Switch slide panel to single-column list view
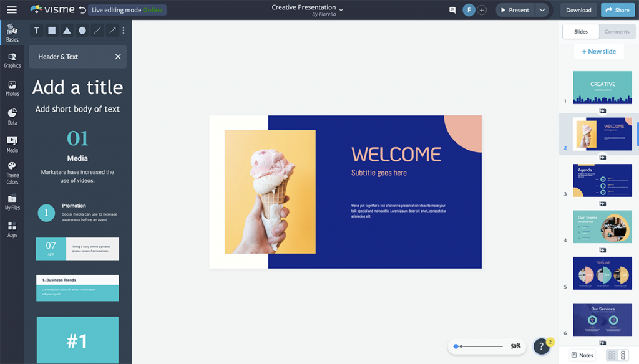 pyautogui.click(x=623, y=355)
